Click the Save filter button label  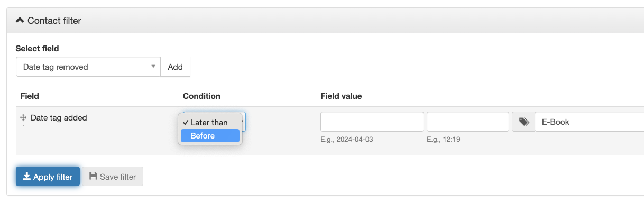tap(118, 177)
